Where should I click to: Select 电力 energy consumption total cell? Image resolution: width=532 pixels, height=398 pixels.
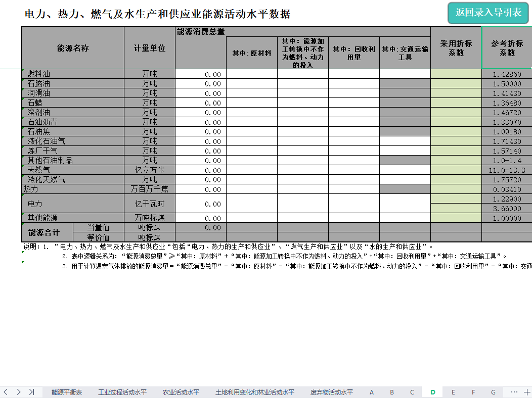click(x=201, y=204)
